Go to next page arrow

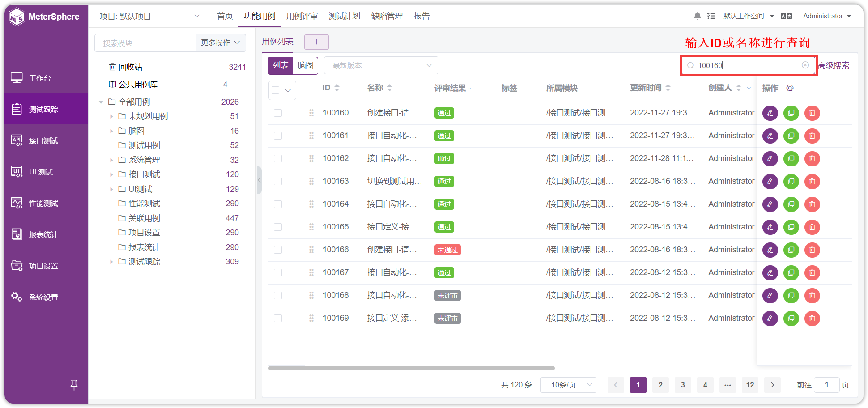click(772, 385)
